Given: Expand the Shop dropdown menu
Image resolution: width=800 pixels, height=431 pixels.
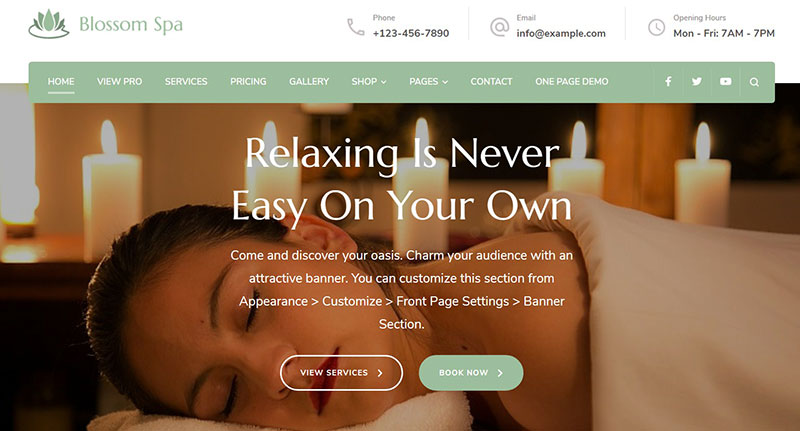Looking at the screenshot, I should coord(369,82).
